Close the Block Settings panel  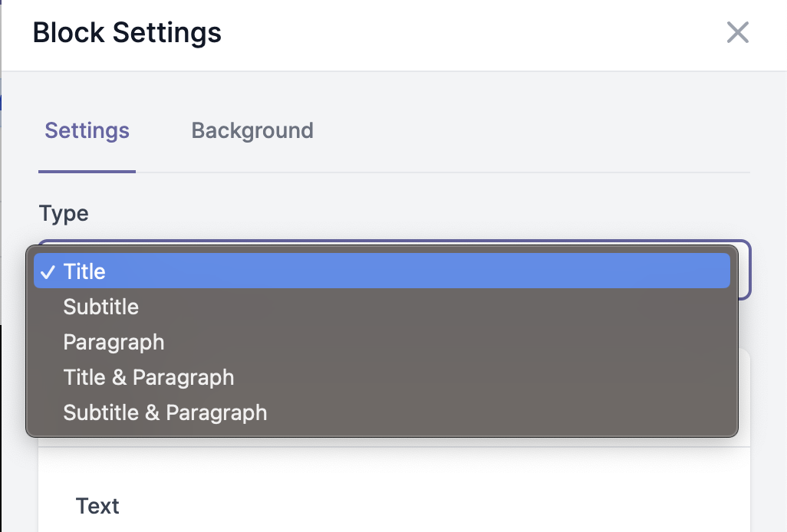[x=737, y=33]
